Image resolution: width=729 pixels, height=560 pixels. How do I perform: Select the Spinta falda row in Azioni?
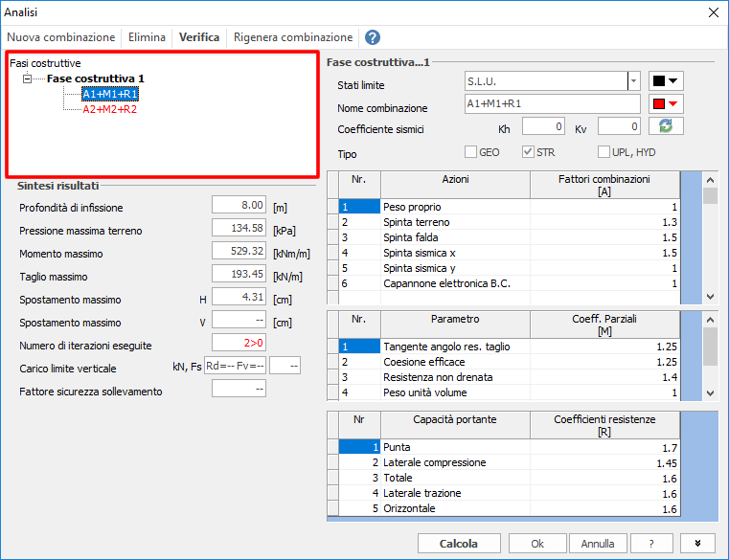455,237
